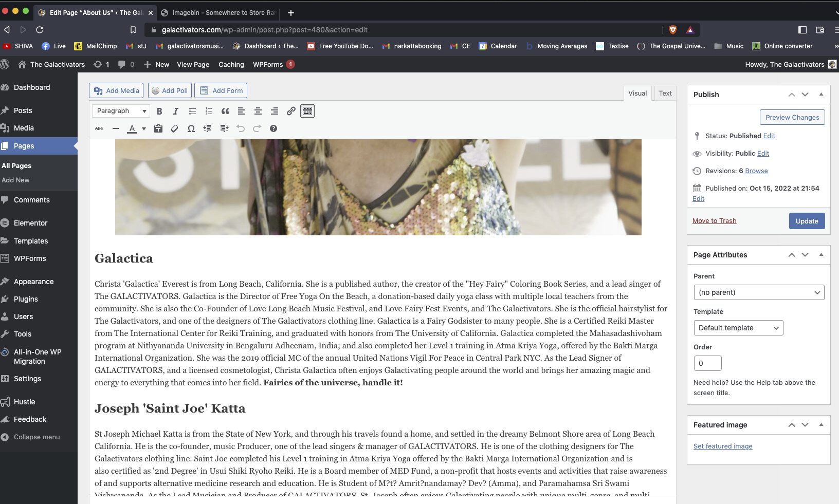
Task: Toggle Paste as text
Action: pos(158,128)
